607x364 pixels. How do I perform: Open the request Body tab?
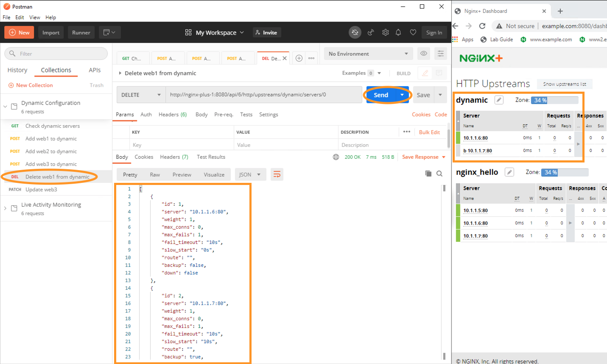(x=201, y=115)
